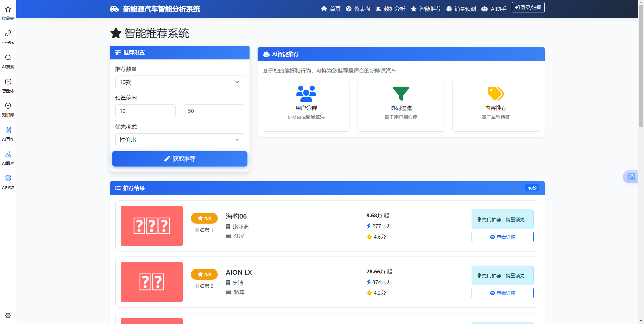Click the robot icon in AI智能推荐 header
The image size is (644, 324).
(266, 54)
